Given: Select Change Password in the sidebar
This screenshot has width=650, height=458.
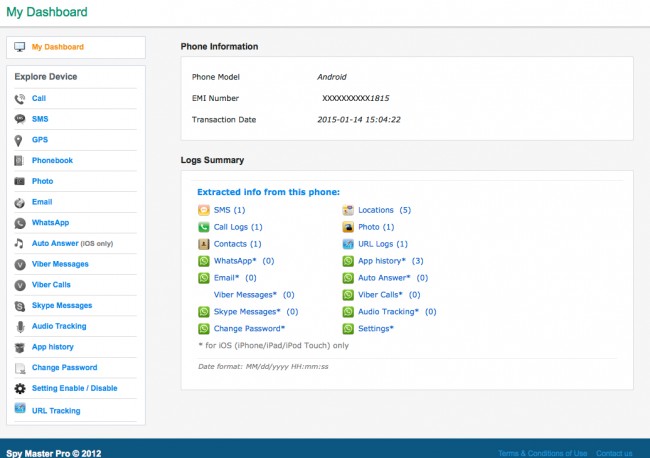Looking at the screenshot, I should coord(64,368).
